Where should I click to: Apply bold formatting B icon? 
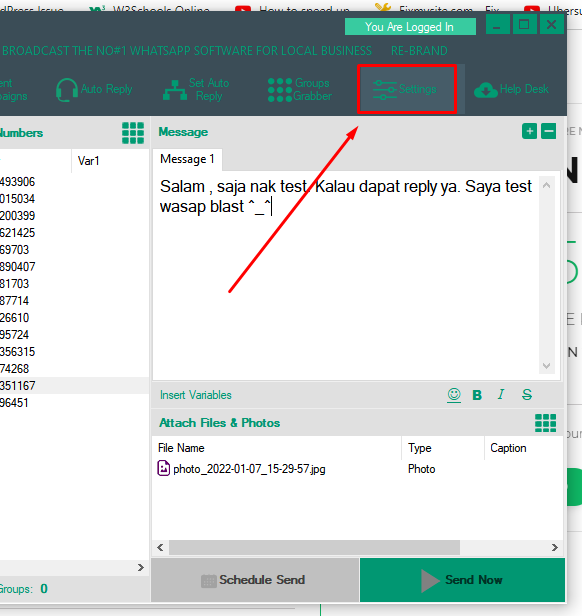click(477, 395)
